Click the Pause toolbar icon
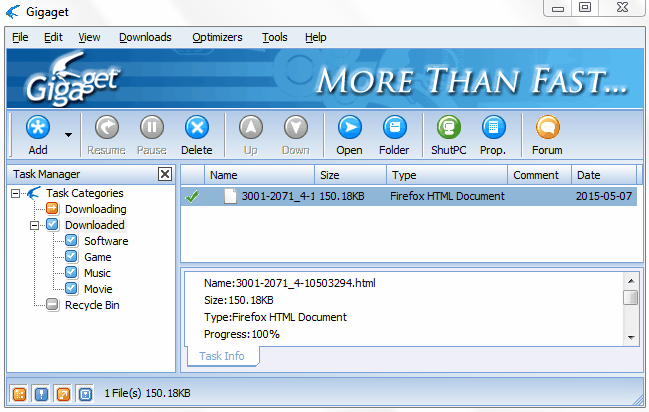 click(151, 135)
